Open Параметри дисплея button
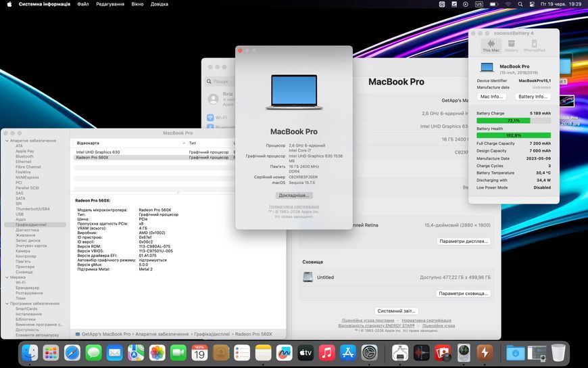This screenshot has width=588, height=368. tap(464, 241)
